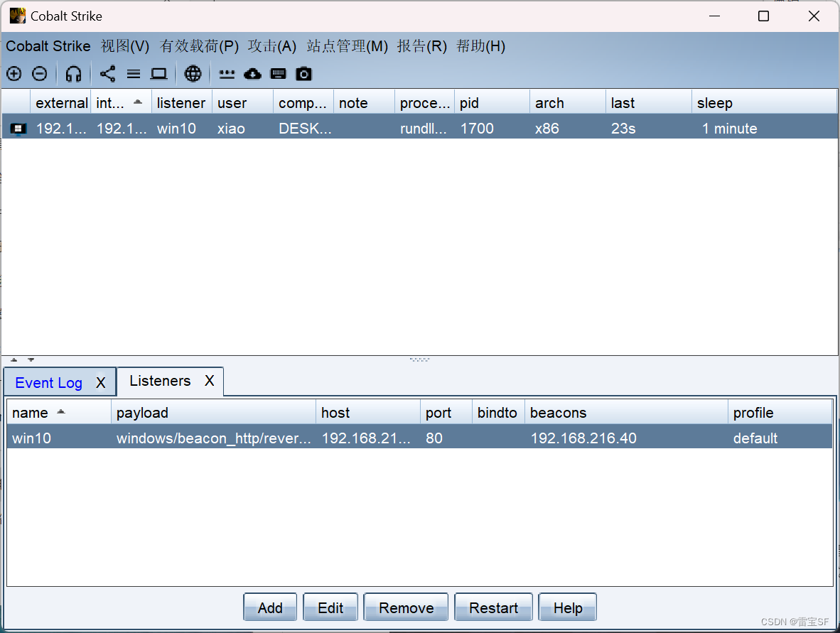Click the Help button
Screen dimensions: 840x633
[568, 607]
